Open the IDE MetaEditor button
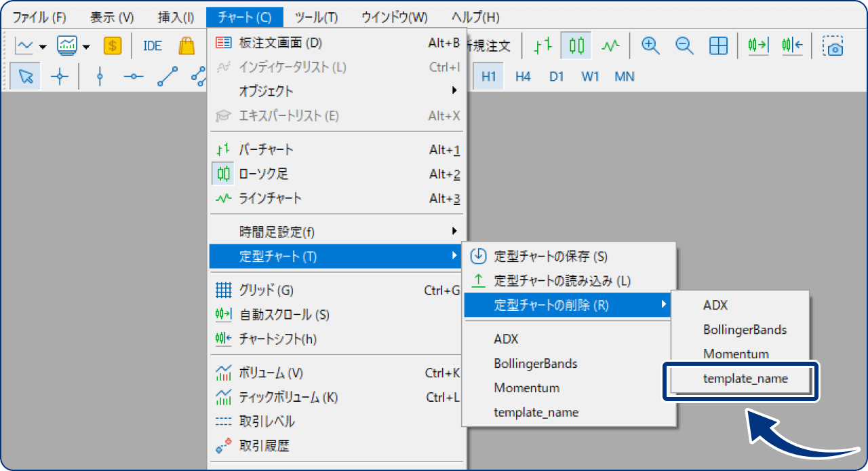The width and height of the screenshot is (868, 471). point(153,45)
